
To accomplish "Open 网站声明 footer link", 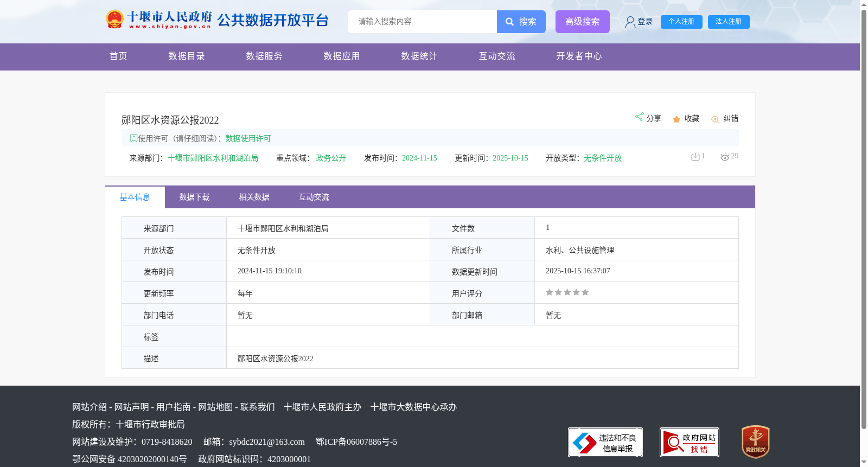I will pyautogui.click(x=131, y=407).
